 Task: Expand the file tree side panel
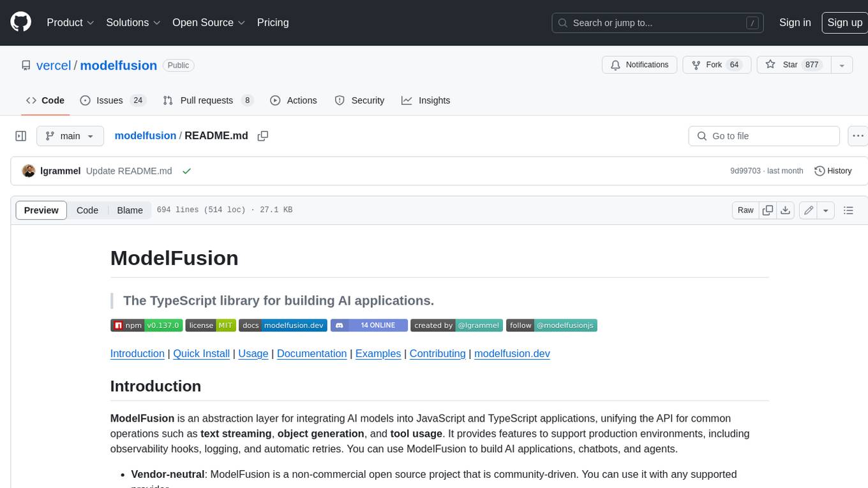pyautogui.click(x=20, y=136)
